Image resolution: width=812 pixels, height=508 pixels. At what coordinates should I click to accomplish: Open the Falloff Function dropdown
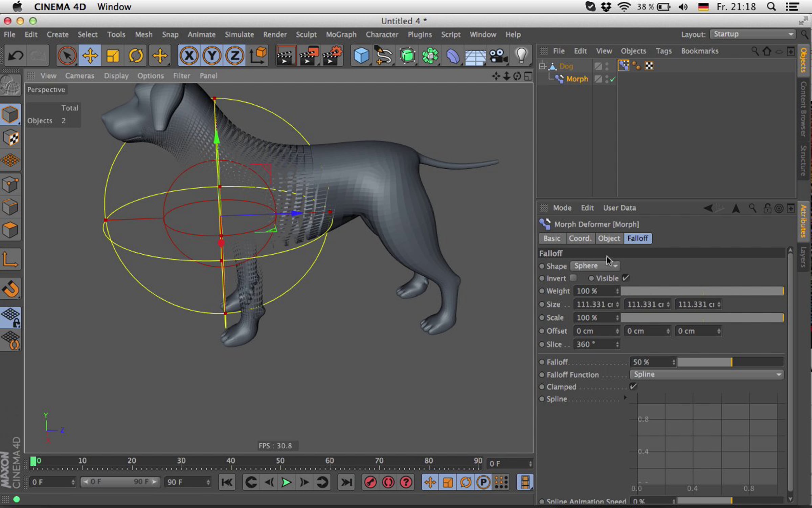(x=706, y=374)
